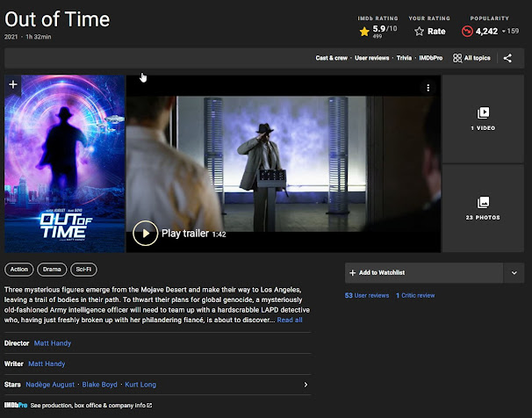Open IMDbPro link in top bar
Image resolution: width=532 pixels, height=418 pixels.
(430, 58)
